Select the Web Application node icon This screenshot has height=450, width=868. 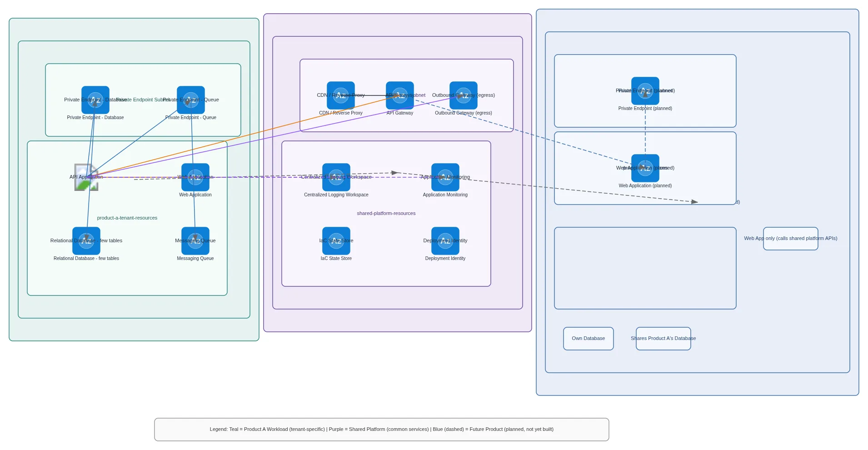click(195, 177)
